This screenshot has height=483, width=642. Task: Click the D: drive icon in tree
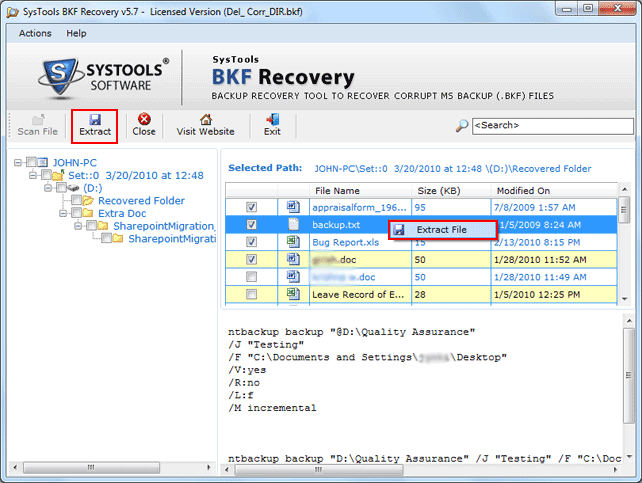(x=73, y=188)
